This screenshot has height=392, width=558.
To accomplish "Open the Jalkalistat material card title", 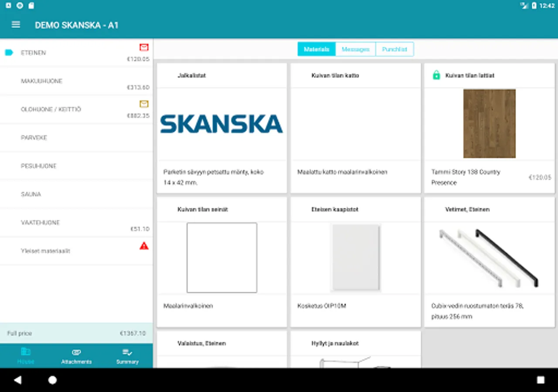I will (191, 75).
